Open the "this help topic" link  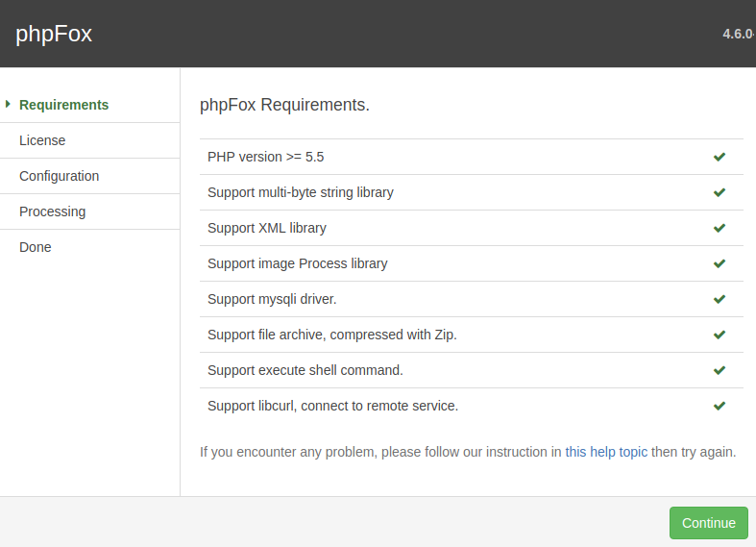[x=606, y=452]
